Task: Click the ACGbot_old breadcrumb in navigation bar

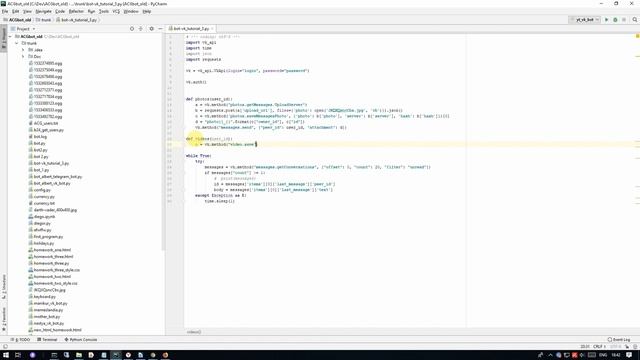Action: [x=17, y=20]
